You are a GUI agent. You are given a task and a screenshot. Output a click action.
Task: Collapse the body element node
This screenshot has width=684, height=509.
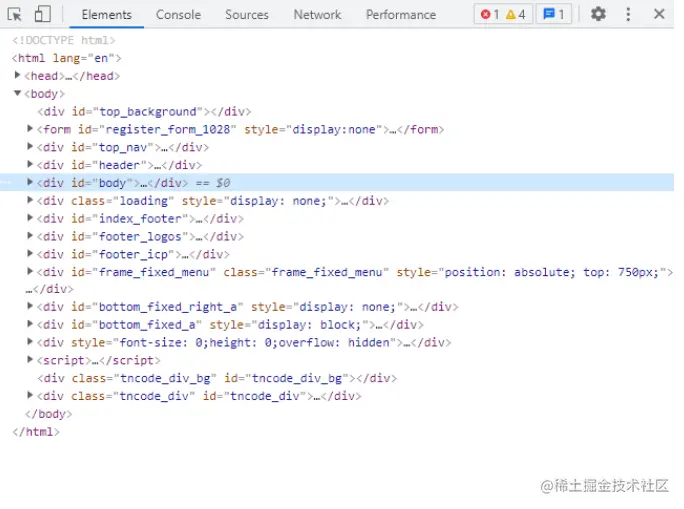[17, 93]
